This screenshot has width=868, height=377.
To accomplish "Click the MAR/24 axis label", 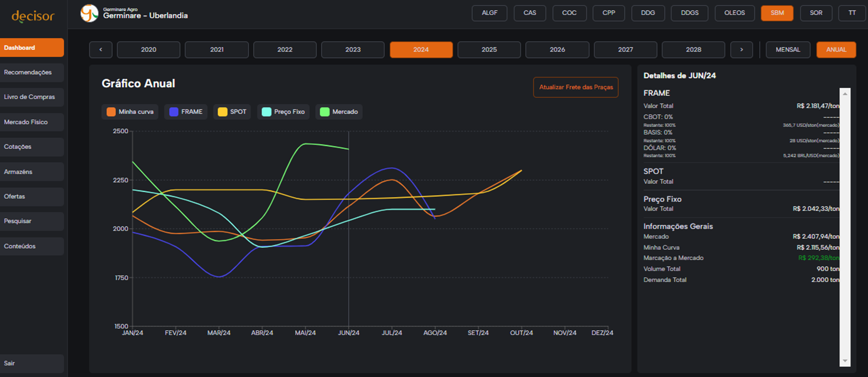I will click(x=219, y=333).
